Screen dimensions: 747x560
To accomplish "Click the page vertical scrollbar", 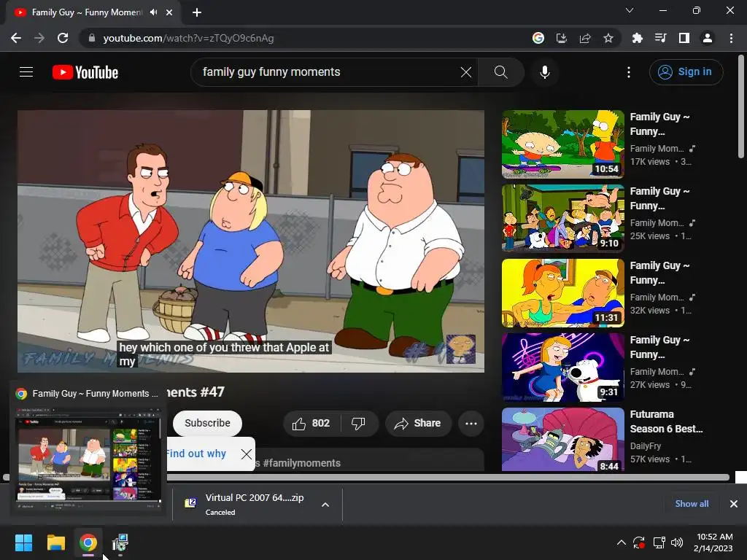I will [741, 106].
